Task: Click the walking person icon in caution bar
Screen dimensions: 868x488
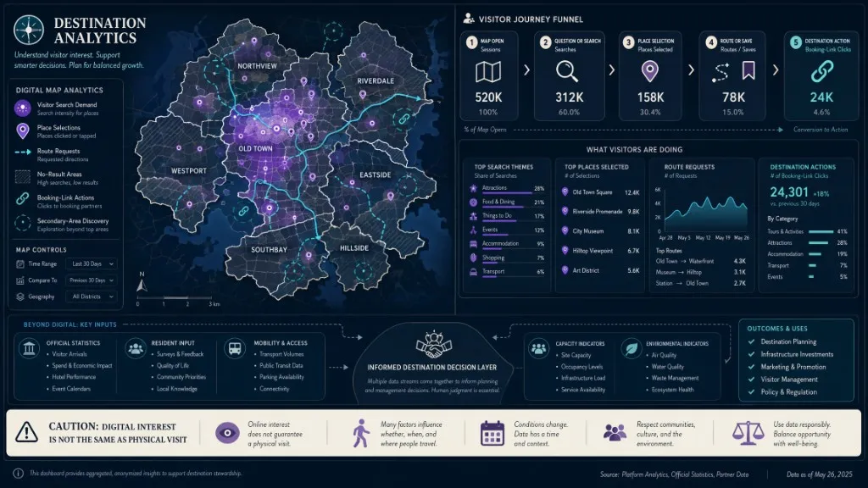Action: coord(361,433)
